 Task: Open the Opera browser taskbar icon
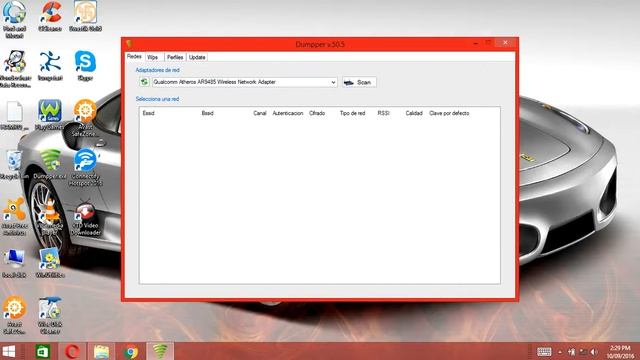pyautogui.click(x=72, y=351)
